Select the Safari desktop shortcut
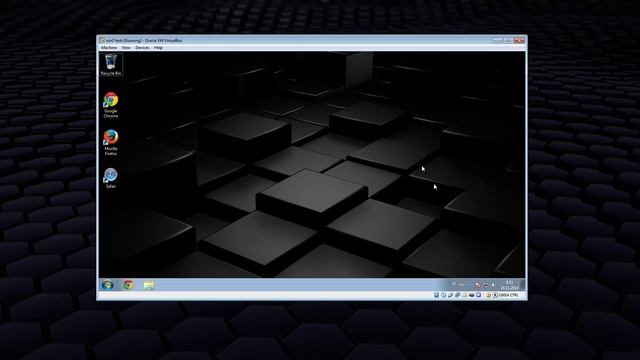640x360 pixels. (111, 178)
